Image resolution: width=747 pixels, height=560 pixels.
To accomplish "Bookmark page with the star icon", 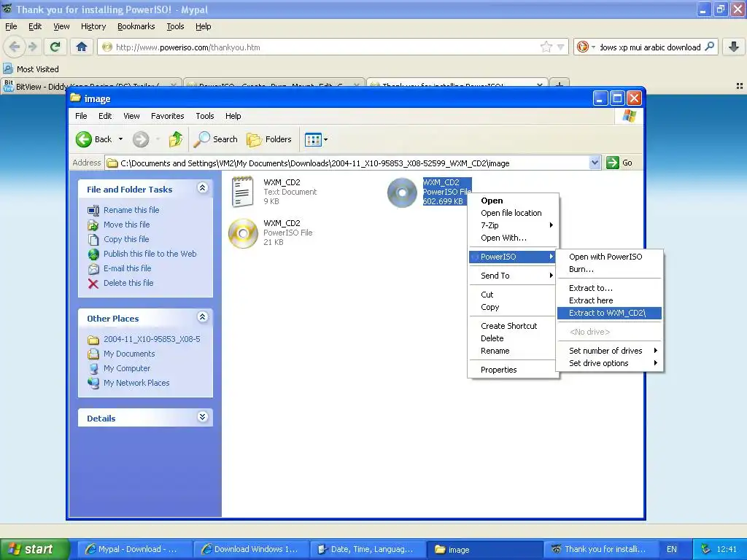I will [546, 47].
